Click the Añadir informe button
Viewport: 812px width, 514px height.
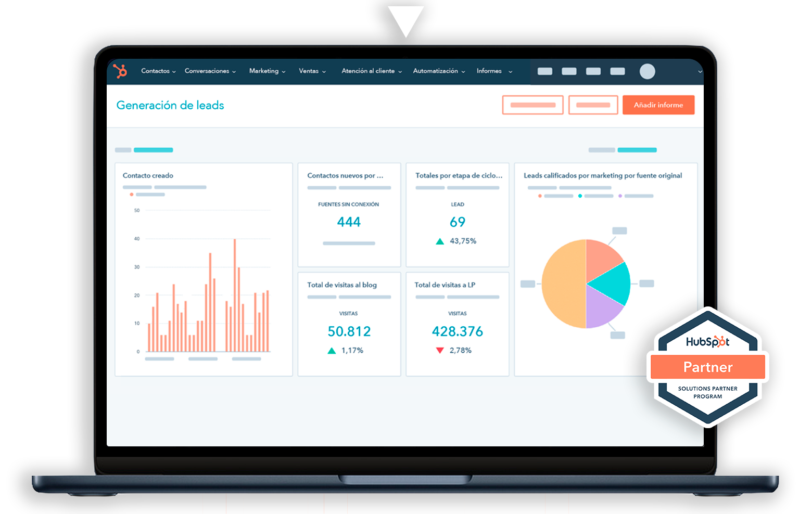pos(658,105)
